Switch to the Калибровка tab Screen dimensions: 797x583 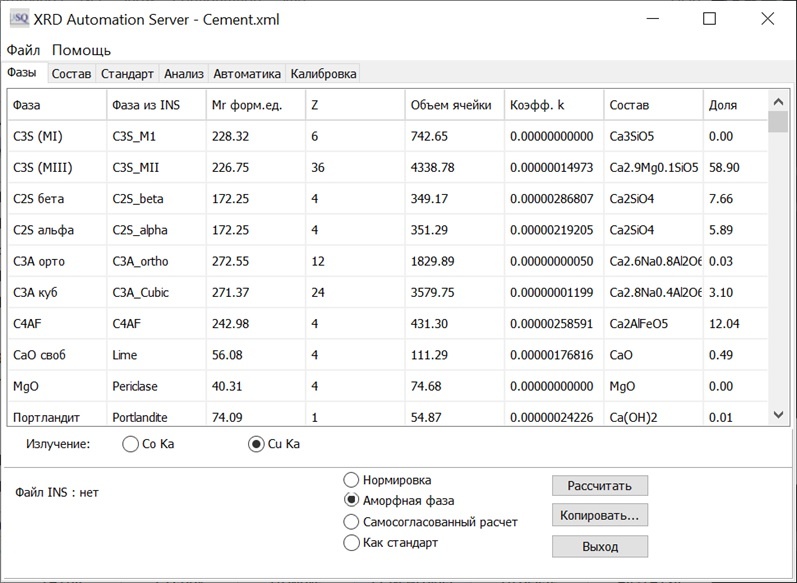point(323,74)
